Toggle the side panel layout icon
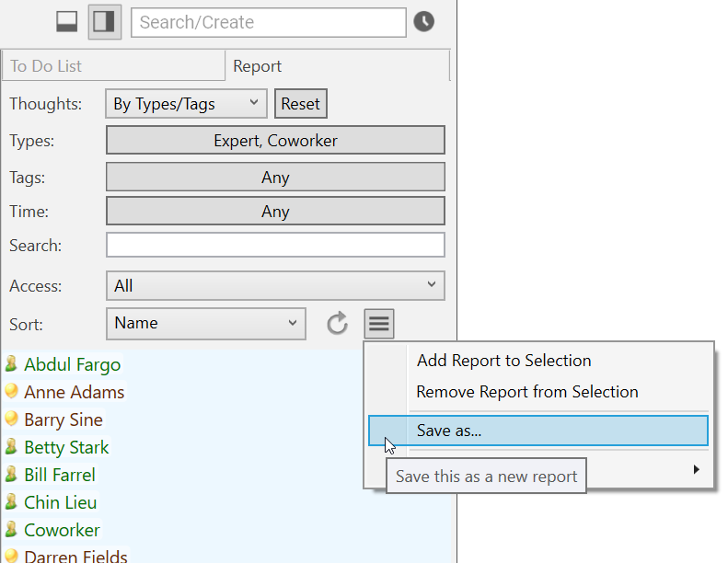 104,22
